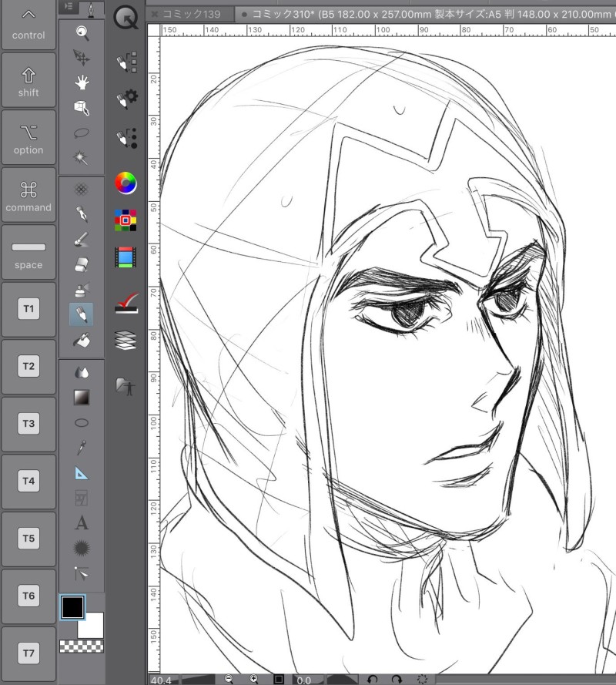Open the Color Wheel palette
Viewport: 616px width, 685px height.
[126, 183]
